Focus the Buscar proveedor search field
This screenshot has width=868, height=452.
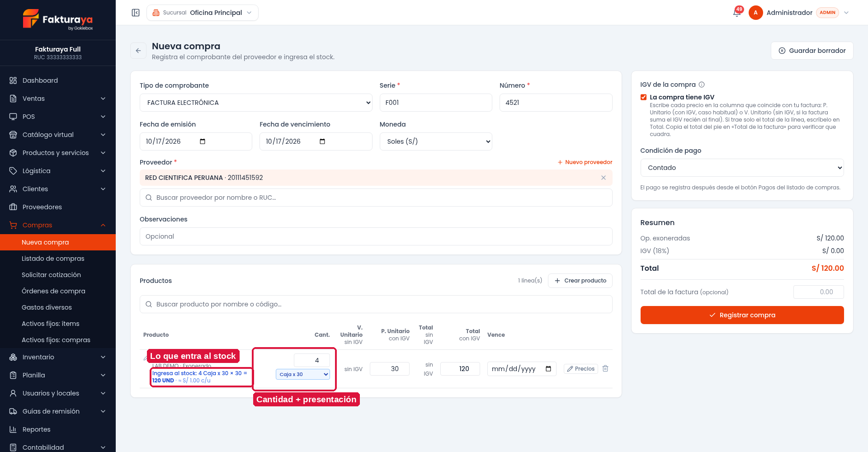[376, 198]
